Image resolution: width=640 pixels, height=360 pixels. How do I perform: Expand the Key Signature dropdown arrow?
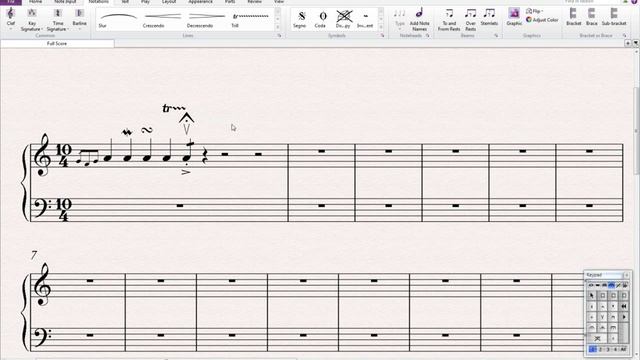pos(42,29)
